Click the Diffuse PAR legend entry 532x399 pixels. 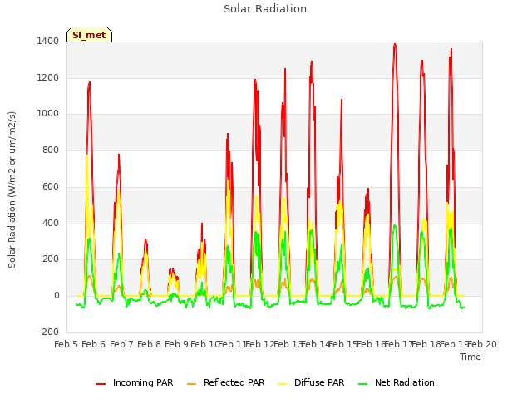point(311,382)
